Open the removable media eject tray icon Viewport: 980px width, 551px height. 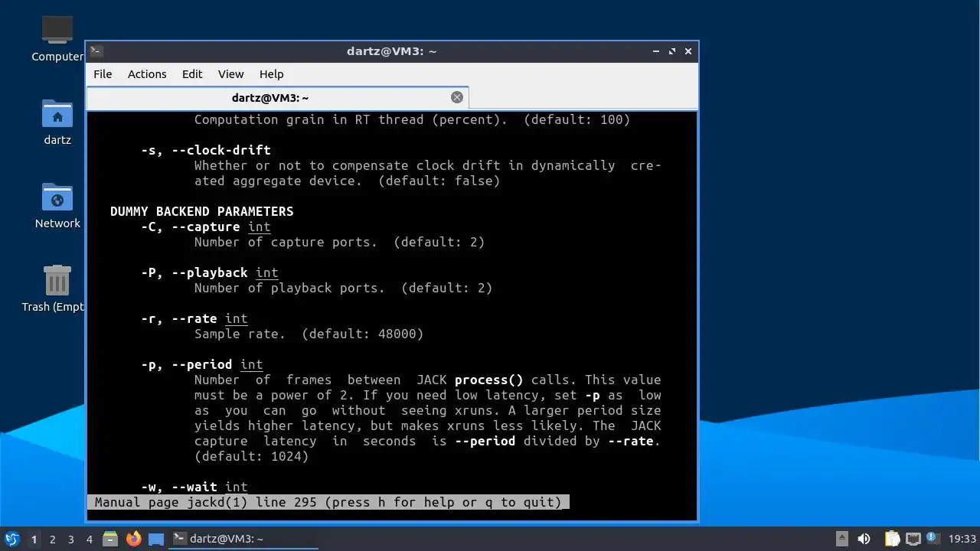coord(841,539)
